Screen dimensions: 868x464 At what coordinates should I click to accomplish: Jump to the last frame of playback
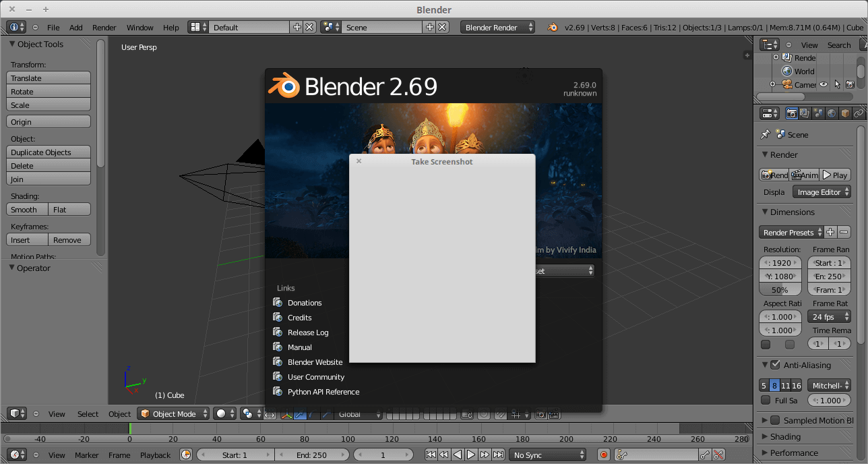point(498,455)
